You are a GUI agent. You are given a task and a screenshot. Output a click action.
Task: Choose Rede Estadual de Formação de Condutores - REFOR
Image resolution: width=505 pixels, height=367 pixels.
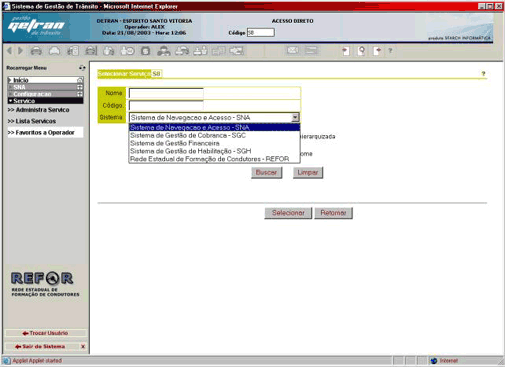(x=214, y=159)
